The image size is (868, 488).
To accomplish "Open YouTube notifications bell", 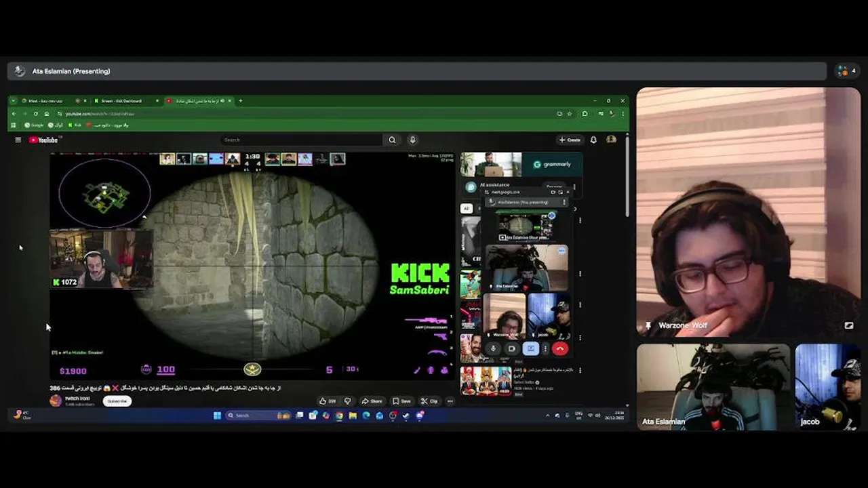I will [593, 140].
